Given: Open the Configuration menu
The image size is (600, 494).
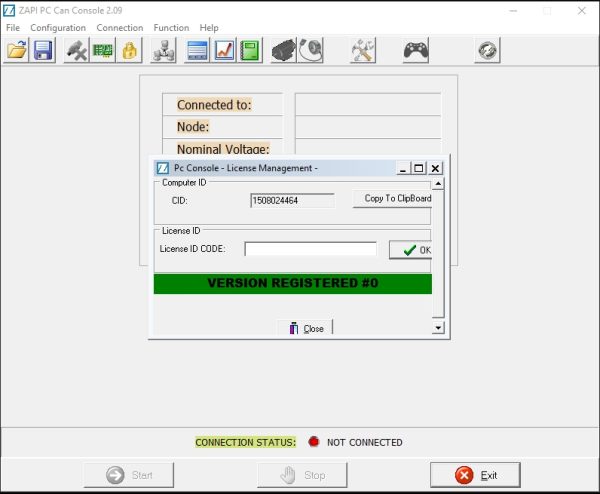Looking at the screenshot, I should [58, 28].
